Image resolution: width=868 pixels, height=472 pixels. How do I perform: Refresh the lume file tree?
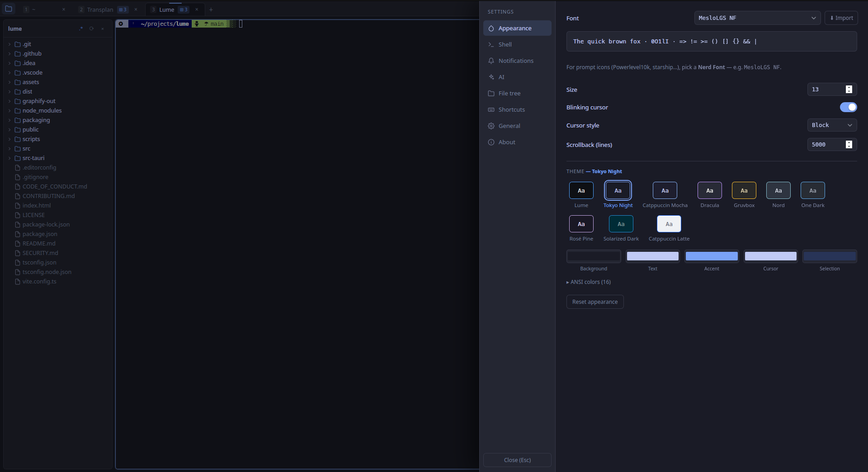pos(91,28)
